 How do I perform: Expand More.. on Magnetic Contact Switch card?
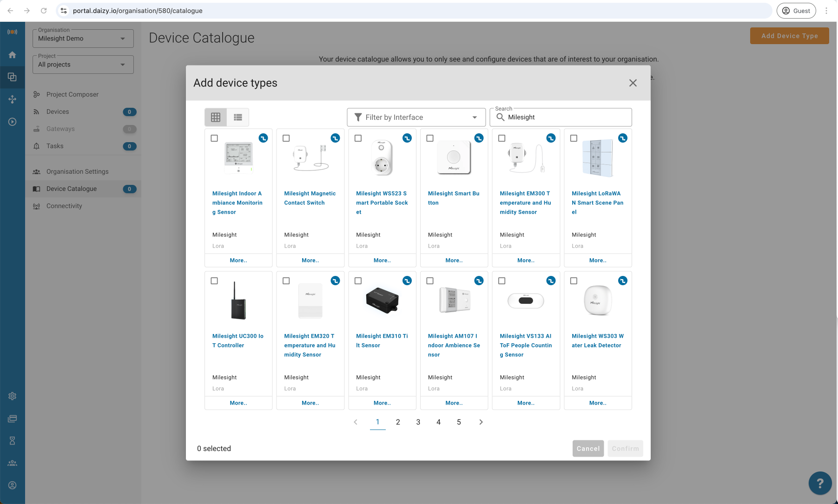(310, 260)
